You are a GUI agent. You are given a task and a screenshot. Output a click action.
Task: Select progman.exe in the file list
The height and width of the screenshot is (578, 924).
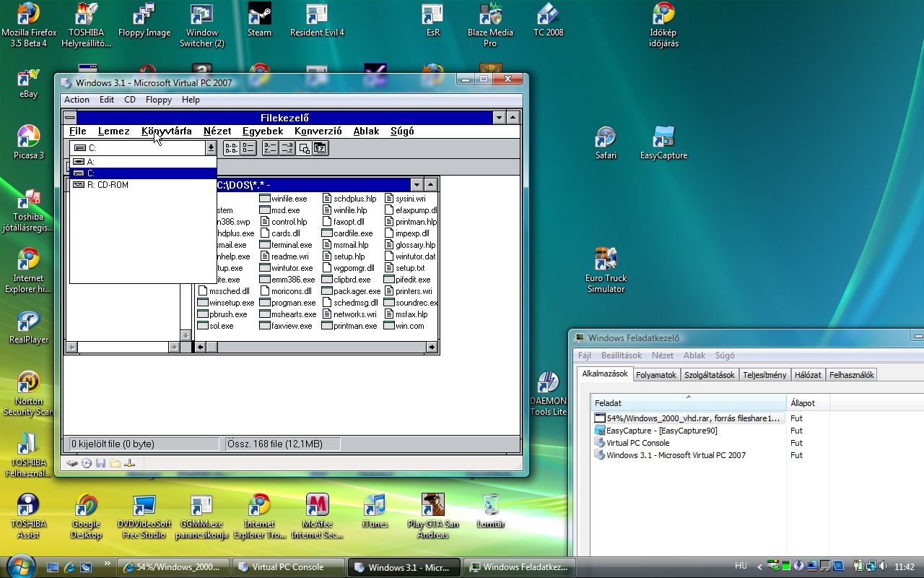(x=287, y=303)
